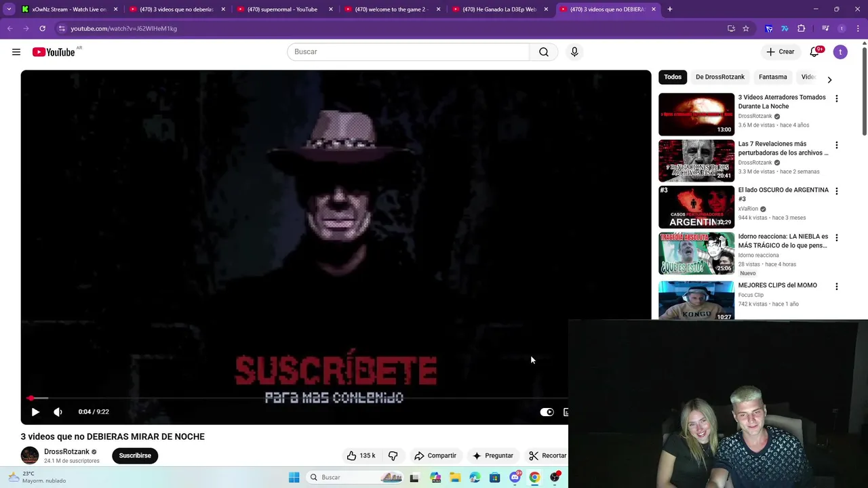This screenshot has width=868, height=488.
Task: Open the DrossRotzank channel avatar
Action: (x=30, y=456)
